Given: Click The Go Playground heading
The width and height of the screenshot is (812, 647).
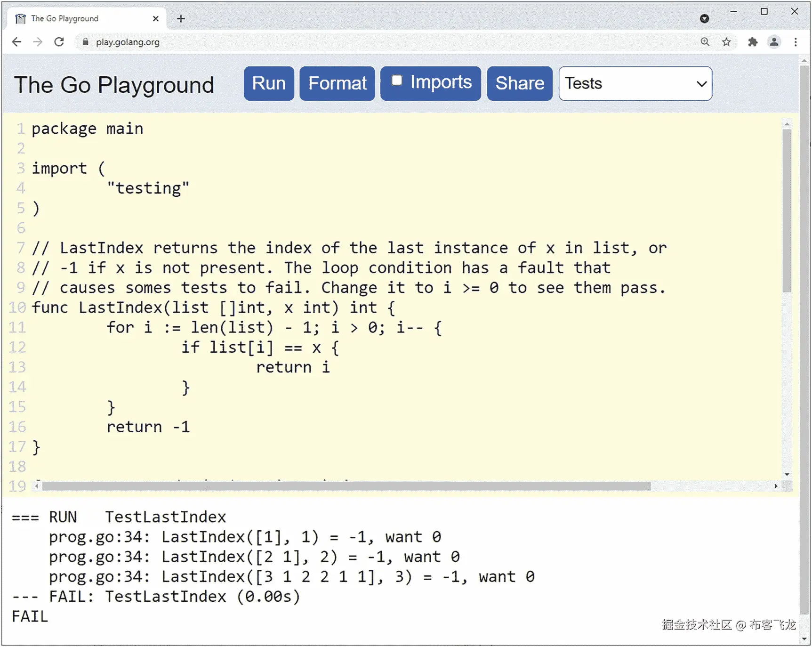Looking at the screenshot, I should pyautogui.click(x=114, y=85).
